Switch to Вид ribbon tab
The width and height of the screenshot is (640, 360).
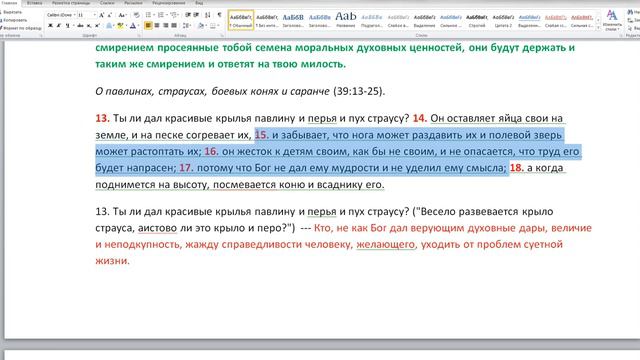coord(199,3)
